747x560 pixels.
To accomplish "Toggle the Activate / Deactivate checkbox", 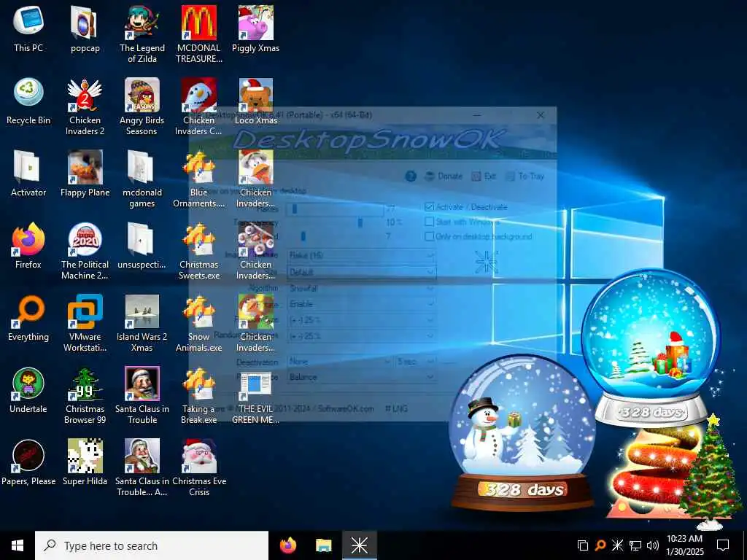I will (x=429, y=207).
